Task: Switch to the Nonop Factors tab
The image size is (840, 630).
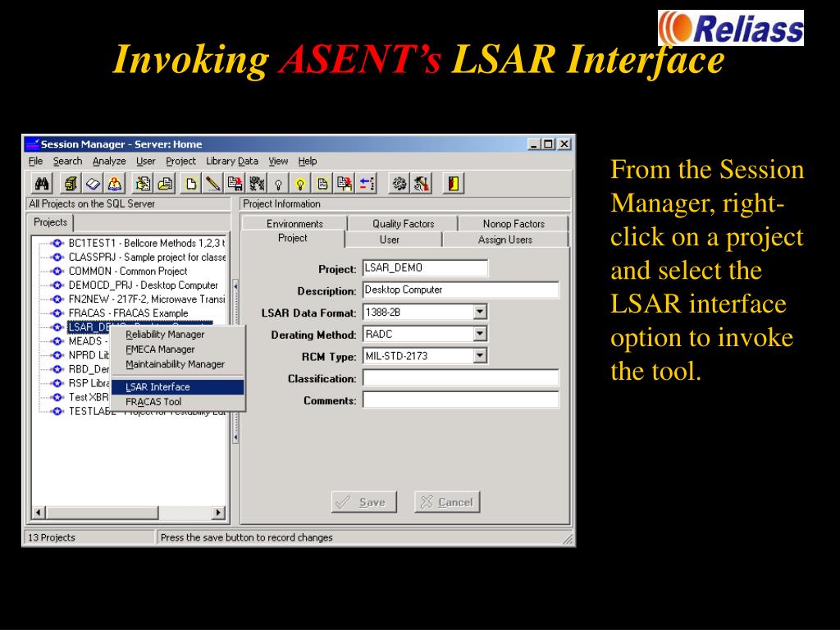Action: tap(514, 224)
